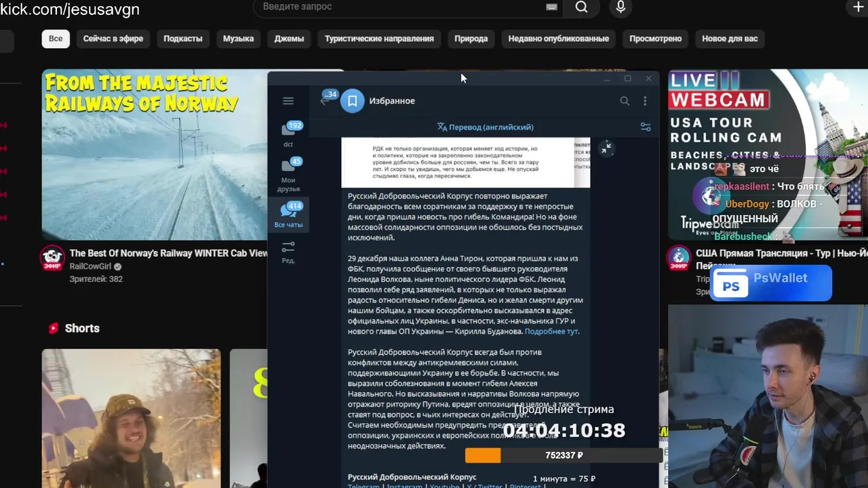Select the Джемы chip

(289, 39)
